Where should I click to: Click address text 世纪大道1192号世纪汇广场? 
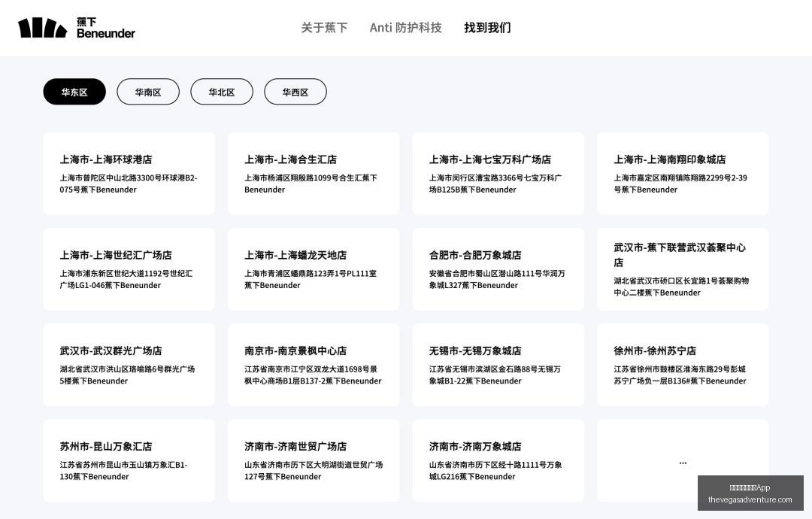[126, 279]
